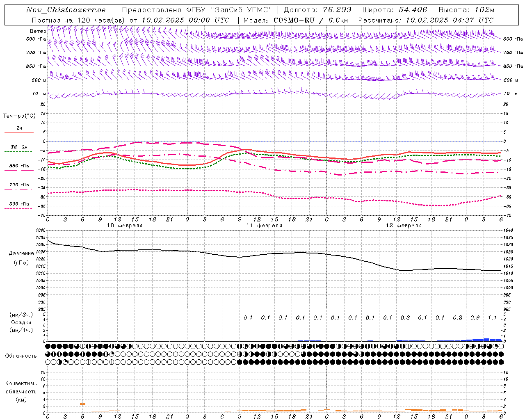Screen dimensions: 525x420
Task: Click the 1.1 precipitation amount
Action: pyautogui.click(x=492, y=317)
